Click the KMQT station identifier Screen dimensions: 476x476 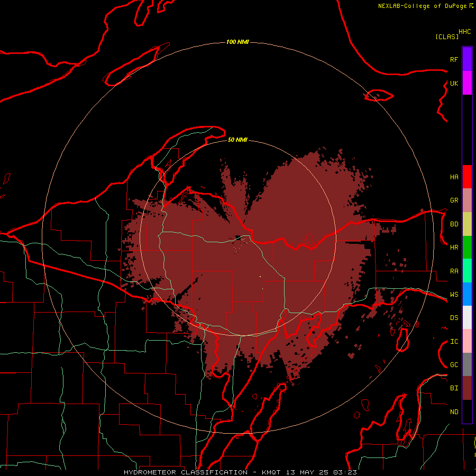tap(271, 472)
